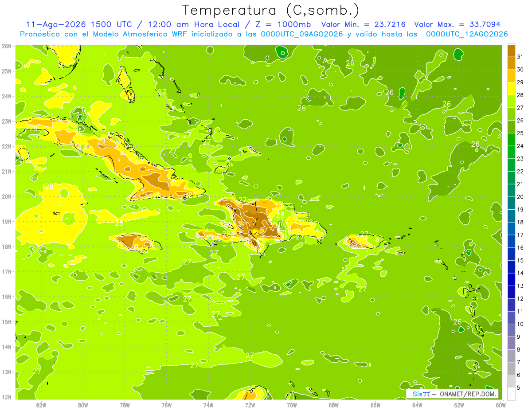Click the longitude label "60W"
The width and height of the screenshot is (532, 411).
click(x=501, y=405)
